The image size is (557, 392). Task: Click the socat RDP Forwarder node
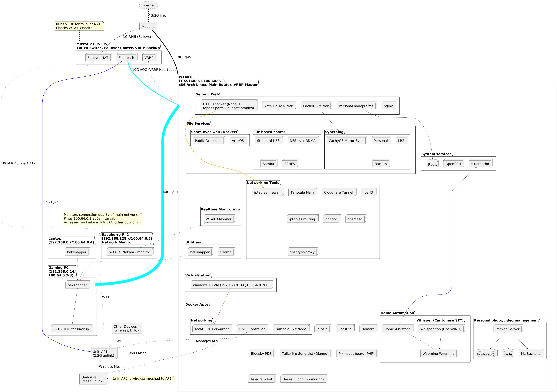point(212,329)
